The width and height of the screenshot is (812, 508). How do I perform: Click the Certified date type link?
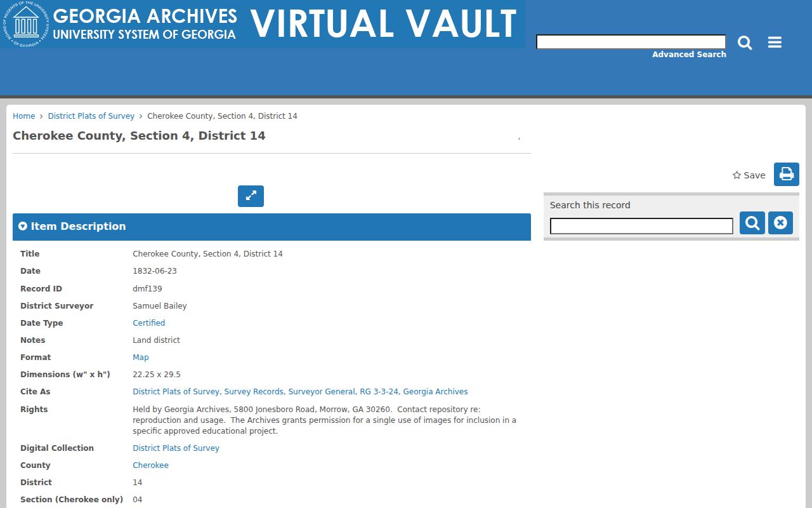coord(149,323)
